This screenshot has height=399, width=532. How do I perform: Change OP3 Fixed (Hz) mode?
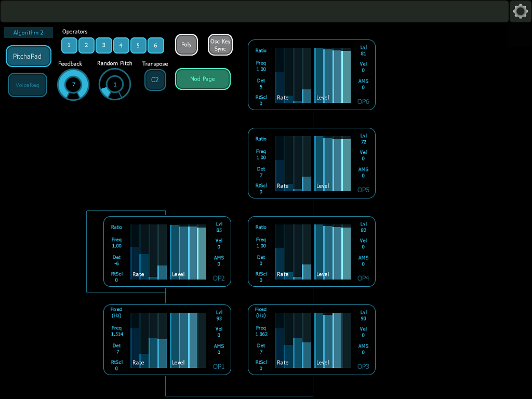pyautogui.click(x=261, y=312)
